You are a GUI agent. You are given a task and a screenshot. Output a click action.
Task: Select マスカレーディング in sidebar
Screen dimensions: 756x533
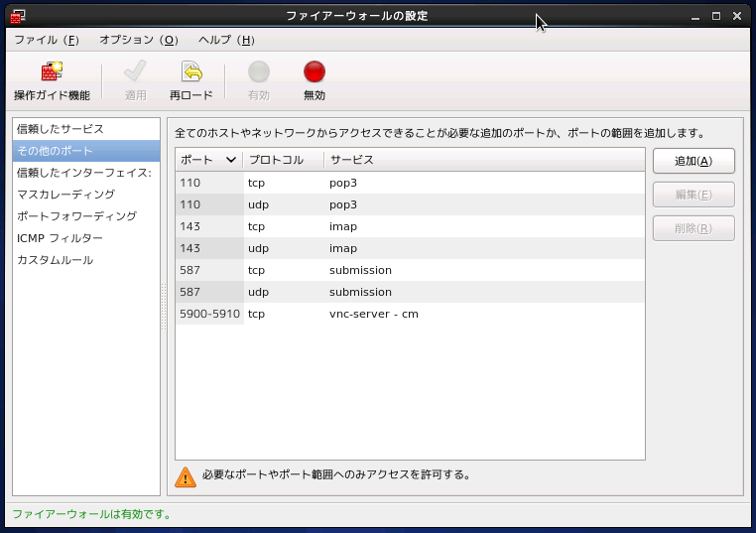point(86,195)
